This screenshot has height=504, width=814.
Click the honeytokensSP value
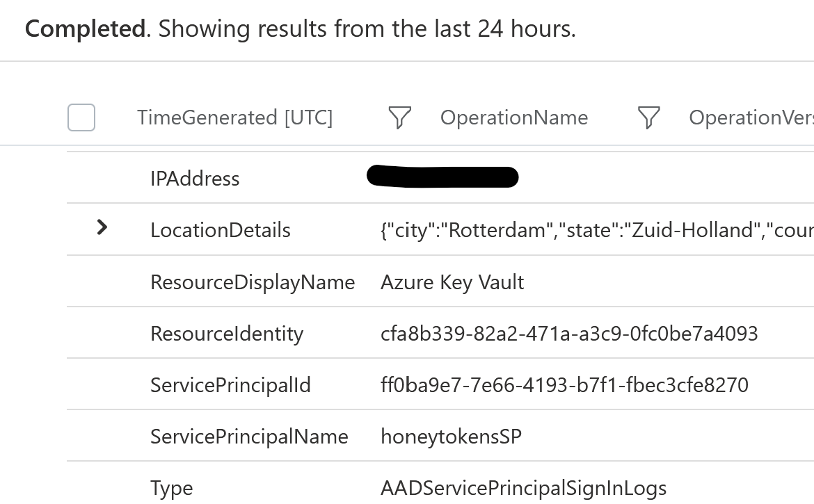(x=451, y=437)
